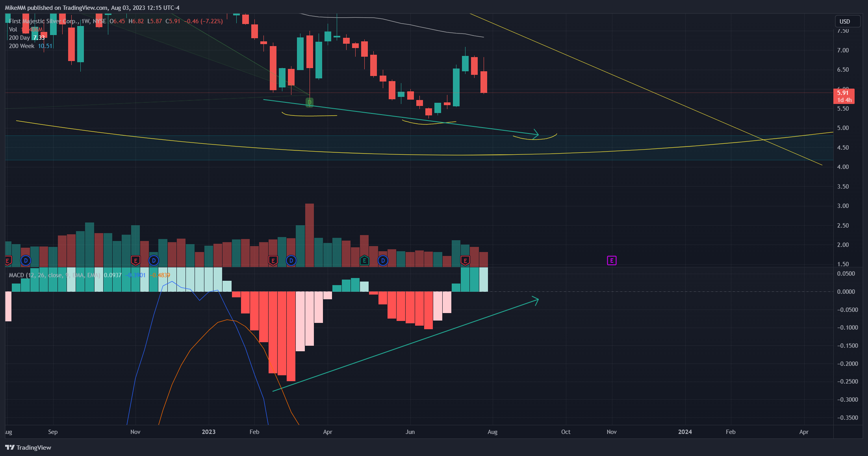Click the TradingView logo at bottom left
The width and height of the screenshot is (868, 456).
pos(28,447)
